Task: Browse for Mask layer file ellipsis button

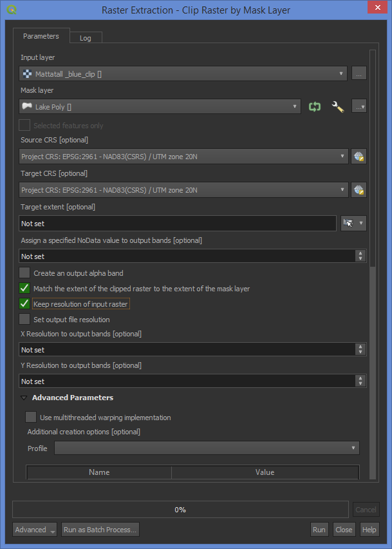Action: pos(359,107)
